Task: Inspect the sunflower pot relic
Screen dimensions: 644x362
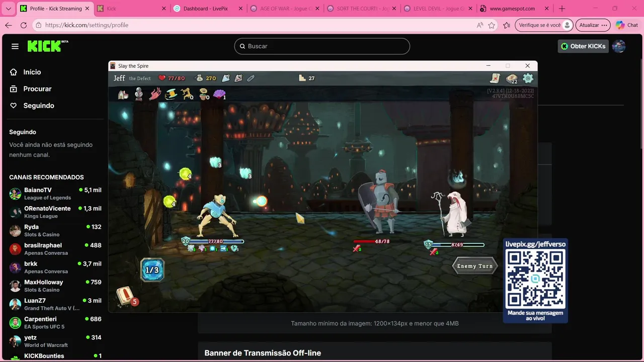Action: tap(203, 94)
